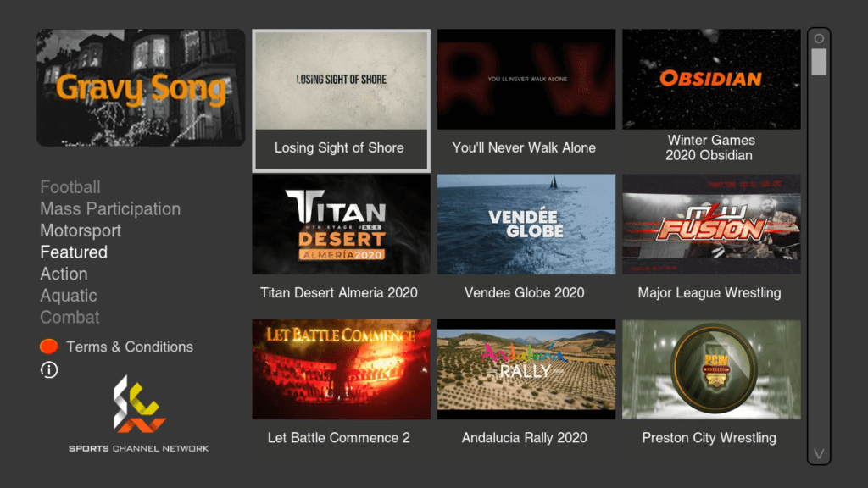Click the circle at scrollbar top

[818, 39]
